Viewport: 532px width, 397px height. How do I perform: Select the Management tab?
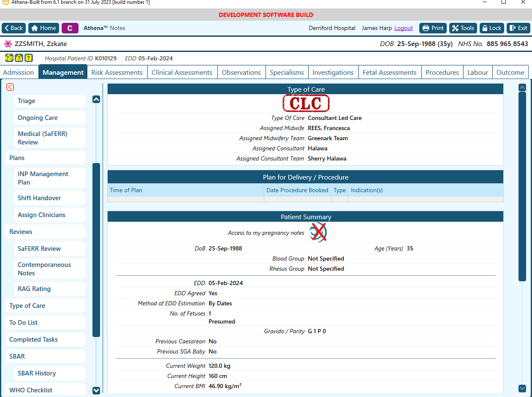[x=63, y=72]
